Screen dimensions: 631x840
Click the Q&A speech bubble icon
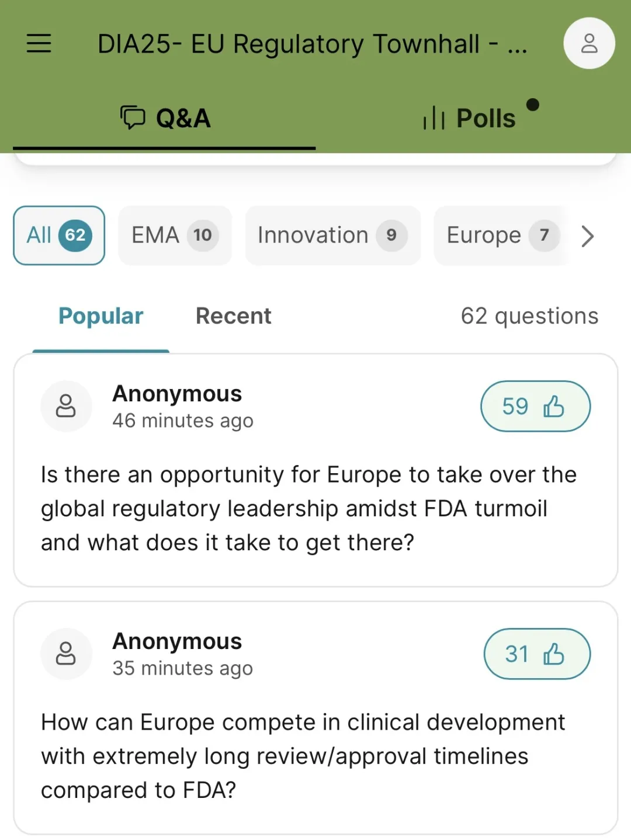pyautogui.click(x=133, y=117)
